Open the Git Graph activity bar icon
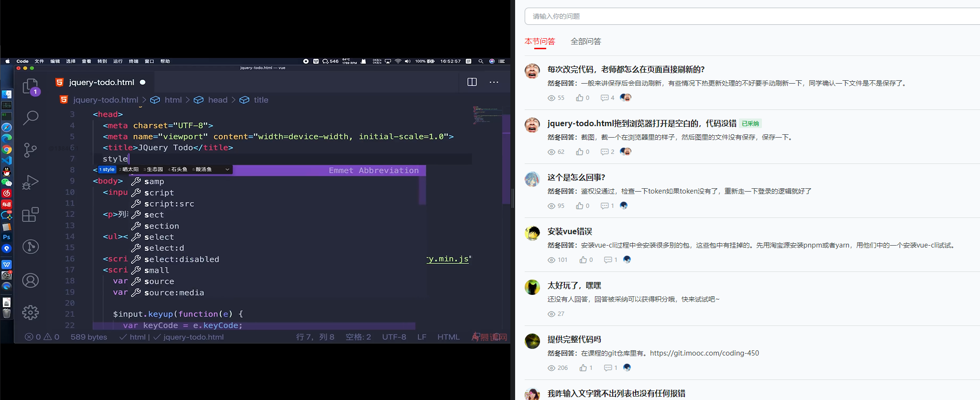Screen dimensions: 980x400 (x=31, y=247)
